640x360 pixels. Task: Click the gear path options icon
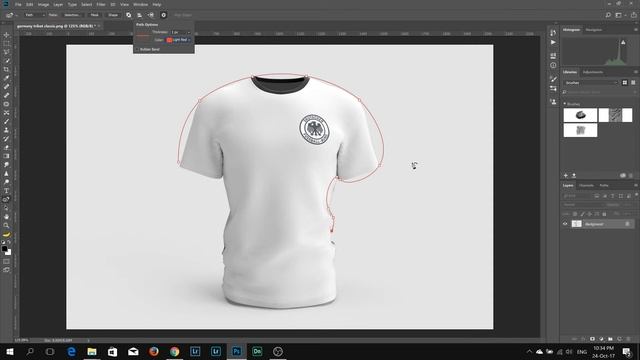point(164,15)
